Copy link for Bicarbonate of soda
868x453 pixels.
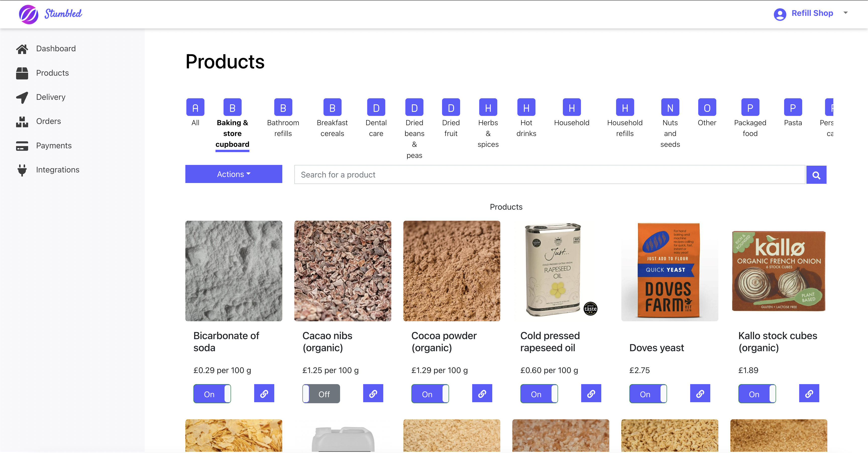(264, 393)
